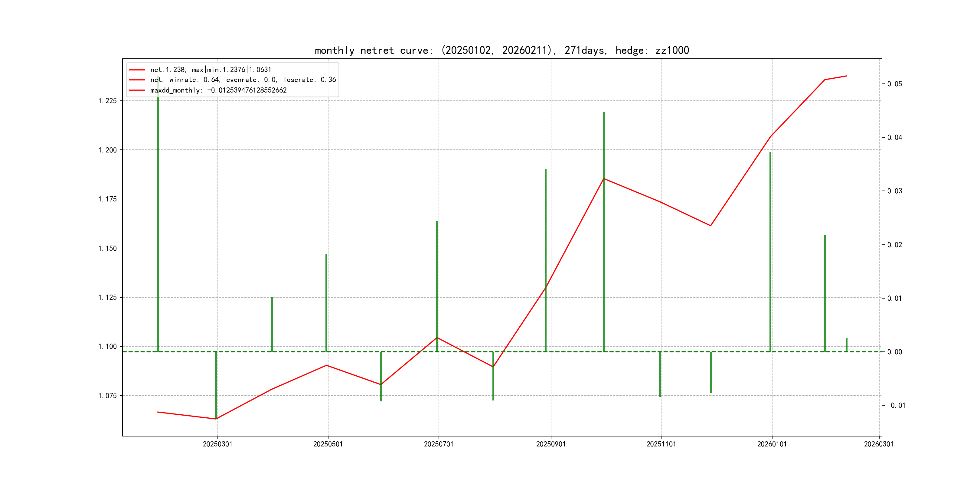Click the red curve's final endpoint

coord(847,76)
